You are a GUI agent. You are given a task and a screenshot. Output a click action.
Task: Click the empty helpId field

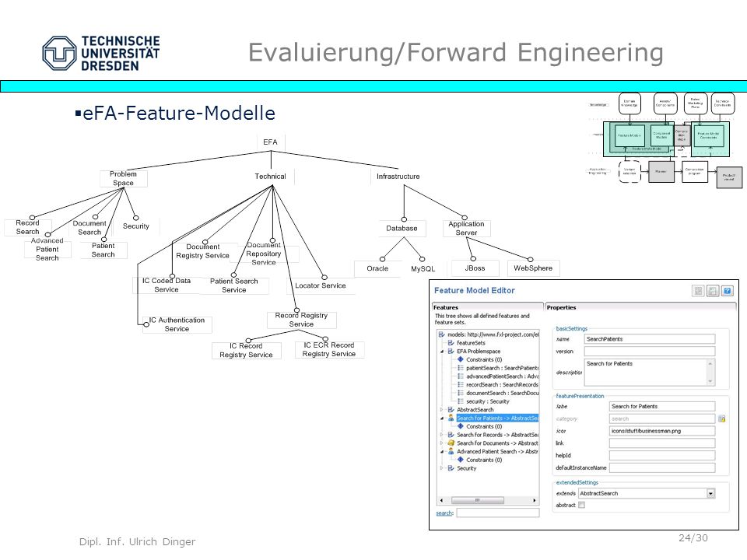tap(662, 455)
